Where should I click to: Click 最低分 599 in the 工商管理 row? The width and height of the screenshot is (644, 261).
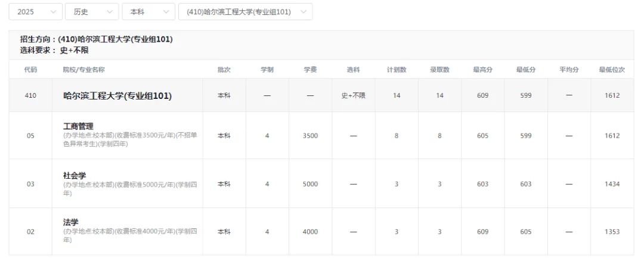pyautogui.click(x=526, y=136)
